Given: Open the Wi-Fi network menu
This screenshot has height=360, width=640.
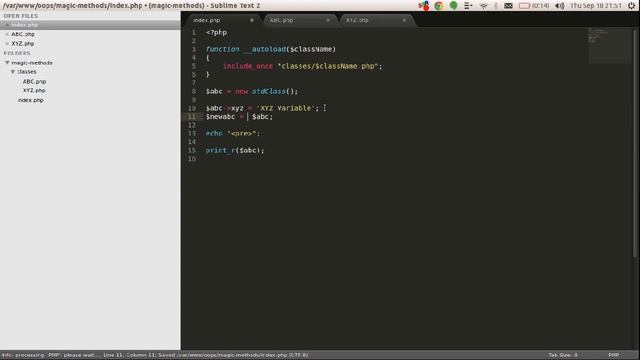Looking at the screenshot, I should click(x=483, y=6).
